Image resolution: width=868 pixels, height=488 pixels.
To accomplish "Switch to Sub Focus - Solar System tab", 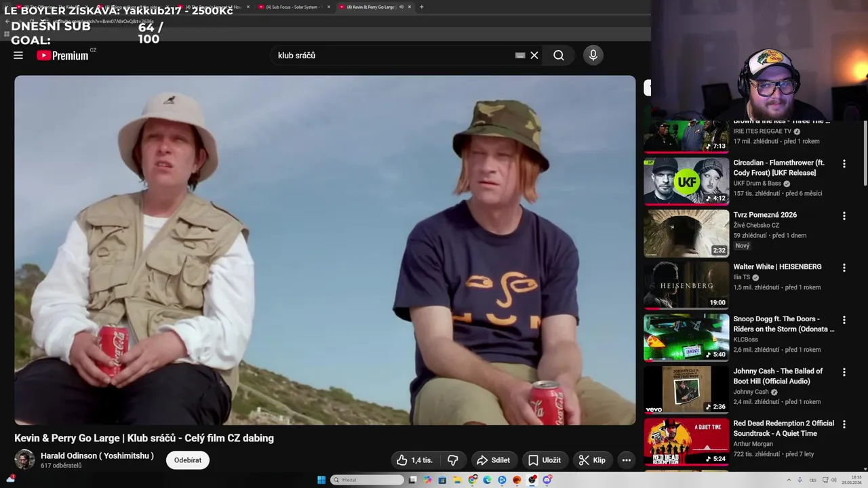I will [292, 7].
